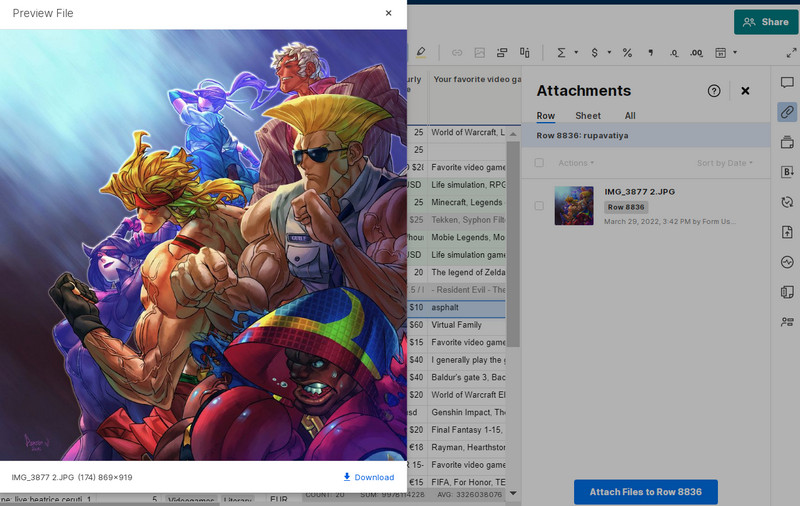This screenshot has width=800, height=506.
Task: Click the Sum functions sigma icon
Action: click(x=561, y=53)
